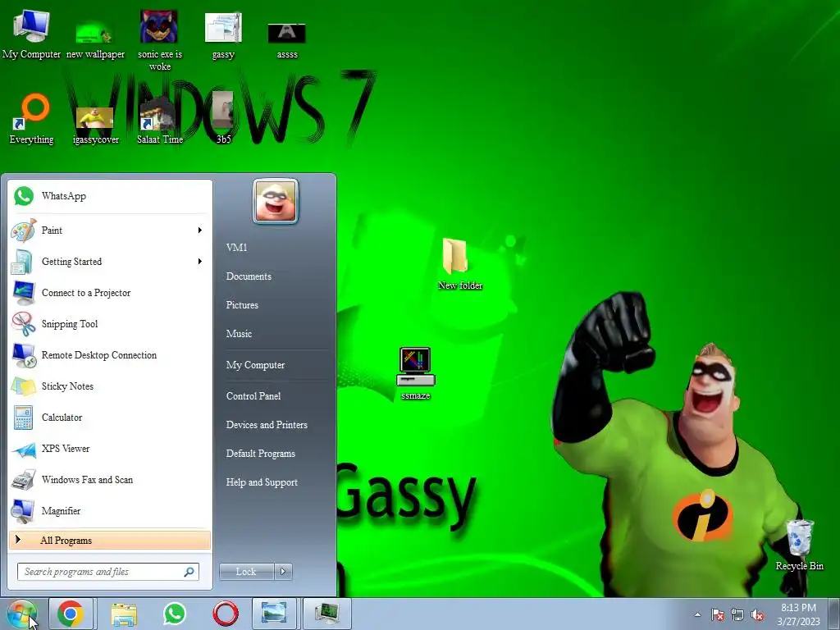Image resolution: width=840 pixels, height=630 pixels.
Task: Click the muted volume tray icon
Action: [757, 614]
